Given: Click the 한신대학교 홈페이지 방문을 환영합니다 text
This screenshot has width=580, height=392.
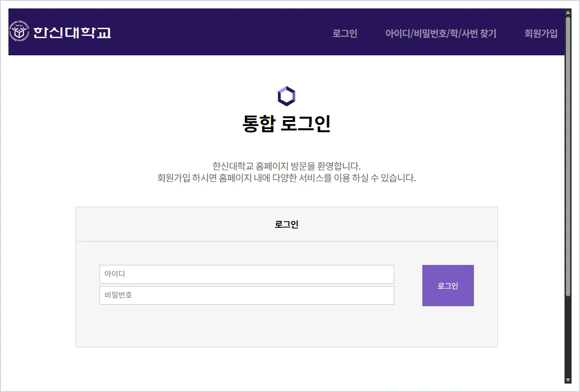Looking at the screenshot, I should tap(287, 166).
